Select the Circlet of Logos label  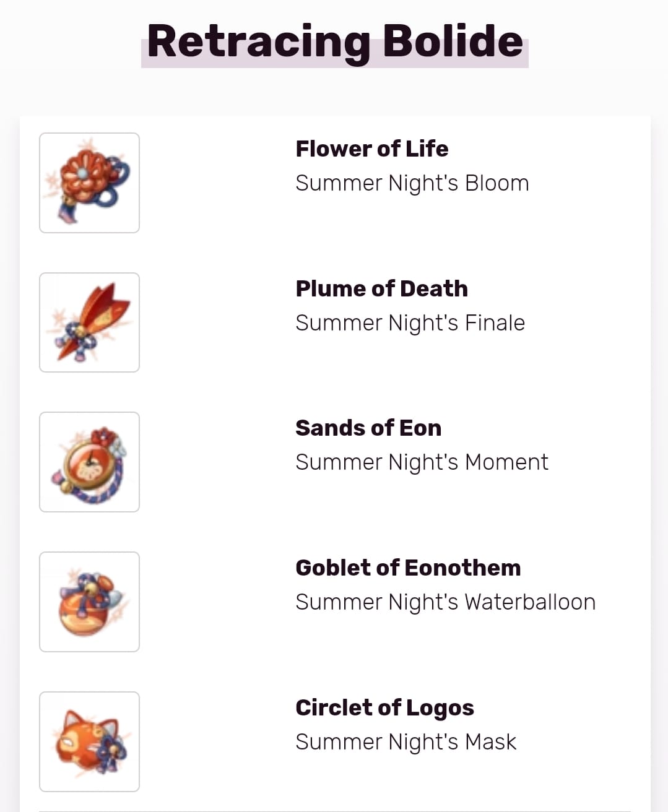(384, 707)
